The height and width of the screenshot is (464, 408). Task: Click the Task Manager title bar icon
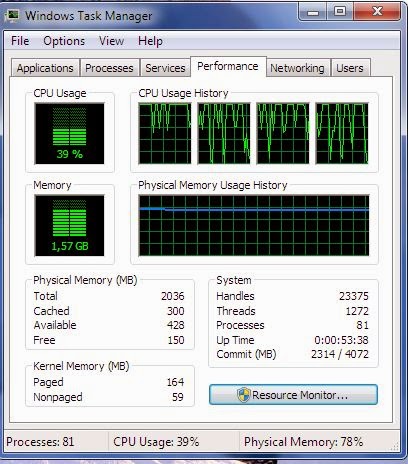[13, 15]
